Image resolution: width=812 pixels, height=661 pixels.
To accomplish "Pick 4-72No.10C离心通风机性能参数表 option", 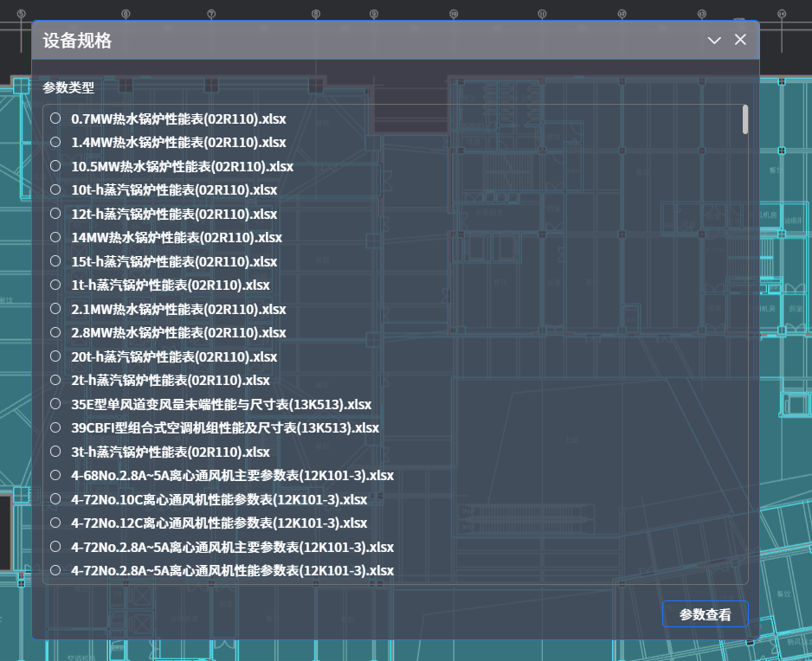I will click(x=55, y=499).
